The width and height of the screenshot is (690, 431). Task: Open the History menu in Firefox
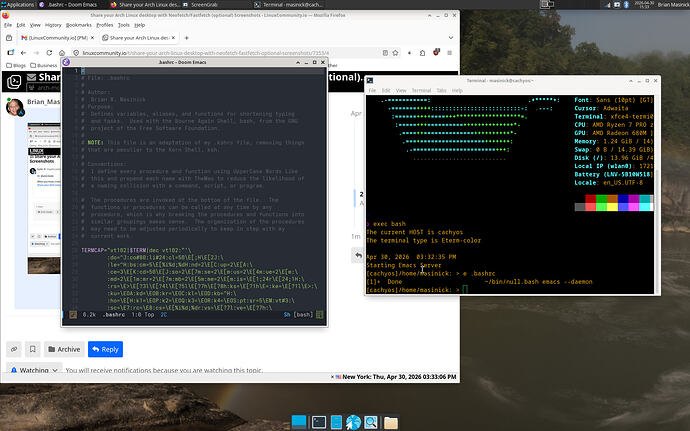pos(53,25)
